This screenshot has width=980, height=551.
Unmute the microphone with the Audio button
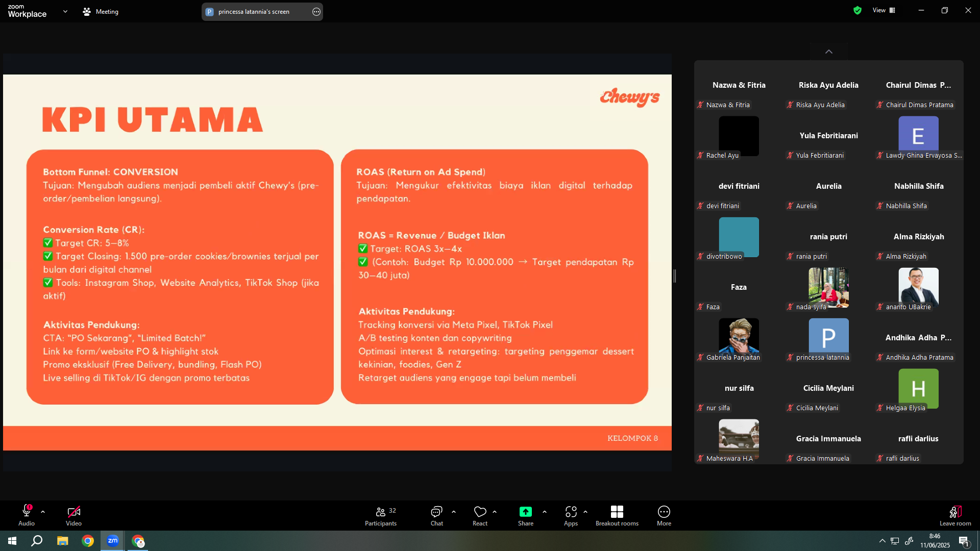click(27, 515)
